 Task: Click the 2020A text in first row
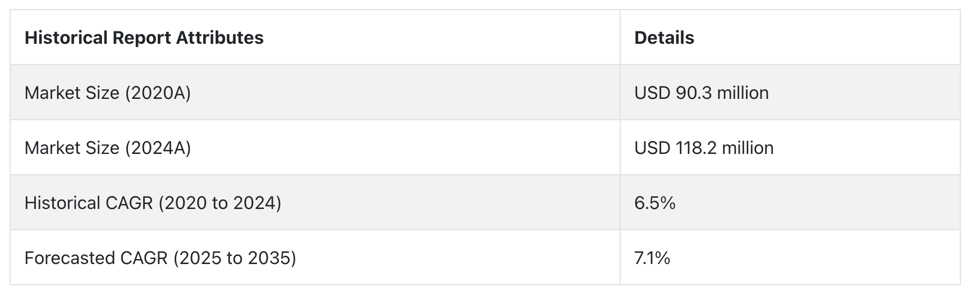[158, 93]
